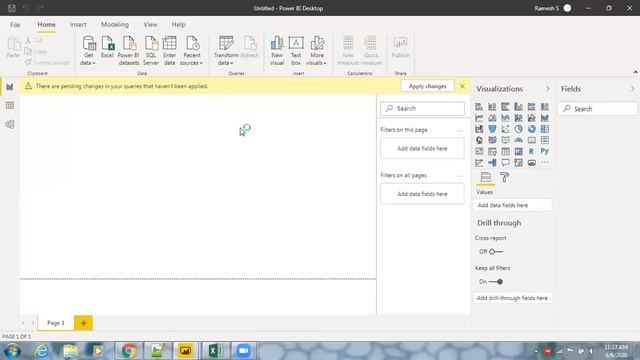Select the Table visual

pos(505,151)
